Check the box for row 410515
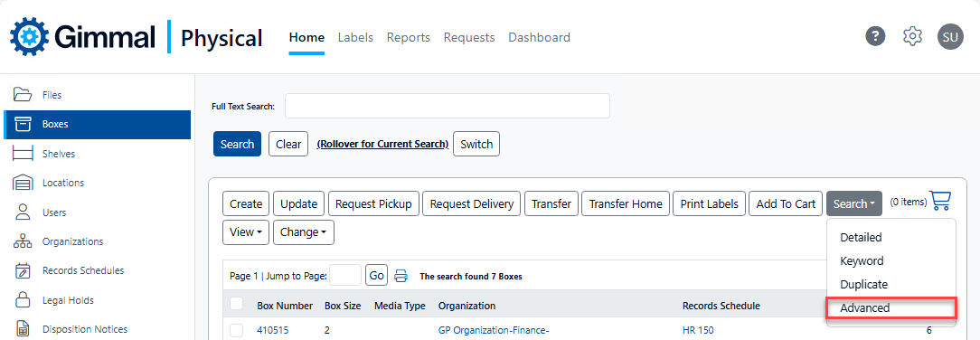This screenshot has width=980, height=340. click(x=236, y=331)
